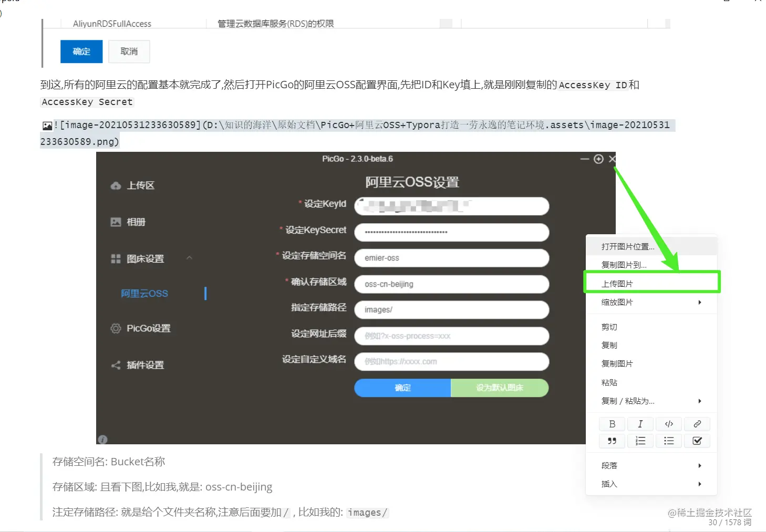Click the 设定自定义域名 input field
This screenshot has height=532, width=766.
tap(452, 361)
